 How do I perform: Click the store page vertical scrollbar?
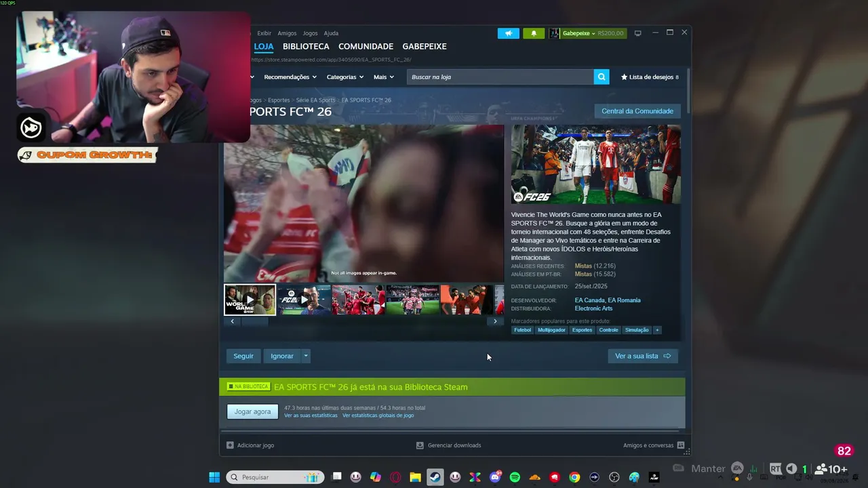pos(688,91)
